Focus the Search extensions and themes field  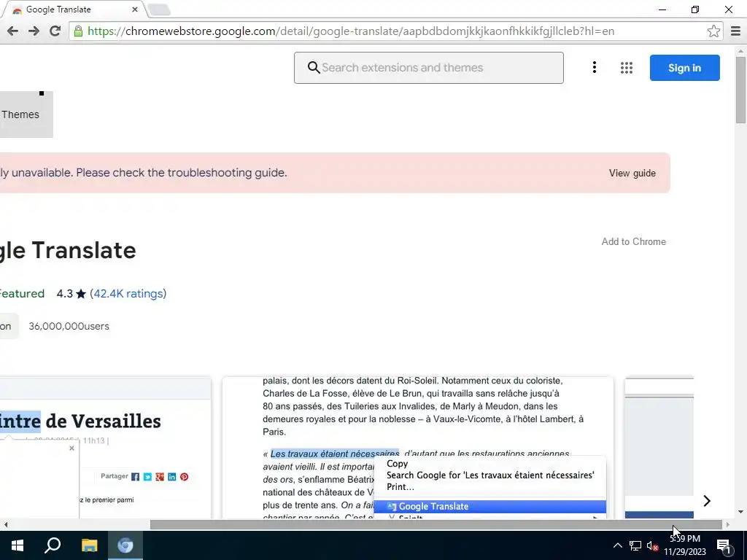(429, 68)
